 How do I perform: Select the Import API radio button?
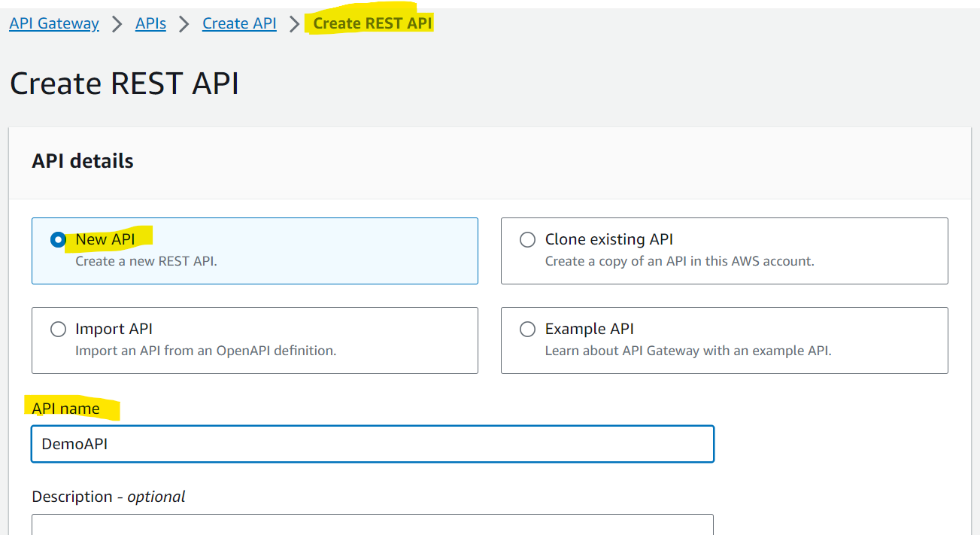pos(58,329)
